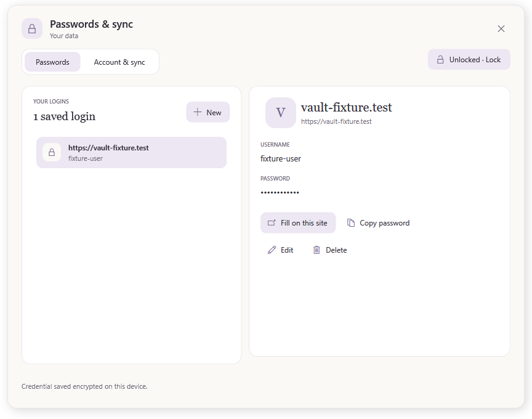Edit the saved login

click(x=280, y=250)
